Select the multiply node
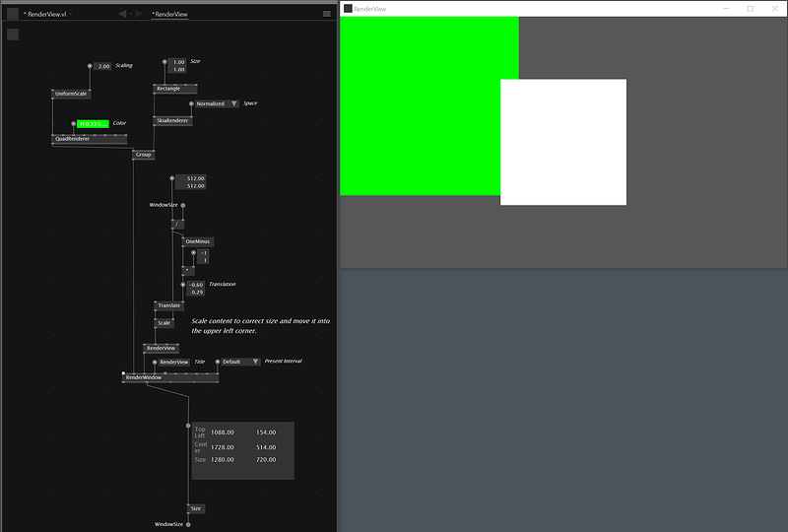The width and height of the screenshot is (788, 532). 188,271
